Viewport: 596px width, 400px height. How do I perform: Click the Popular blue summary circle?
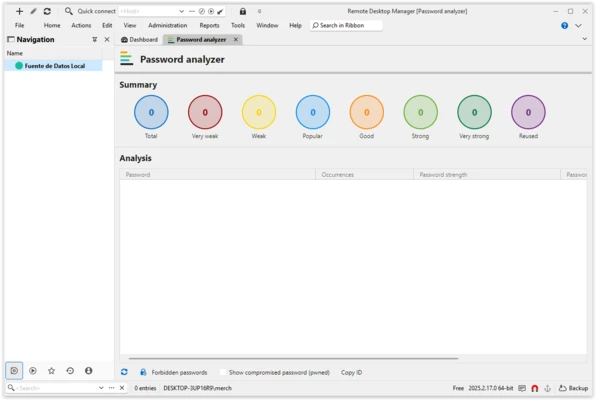tap(313, 112)
